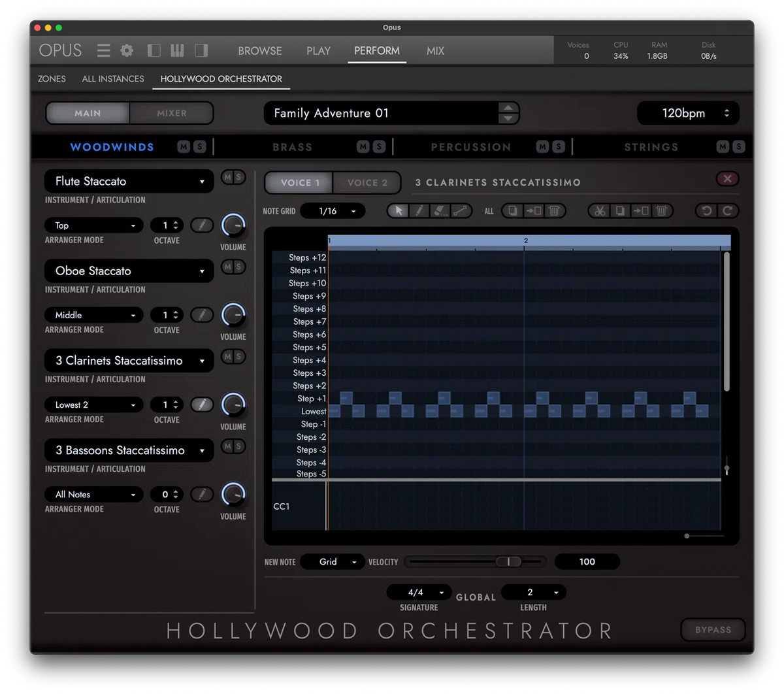Activate the Line tool for note editing
This screenshot has width=784, height=694.
tap(459, 210)
